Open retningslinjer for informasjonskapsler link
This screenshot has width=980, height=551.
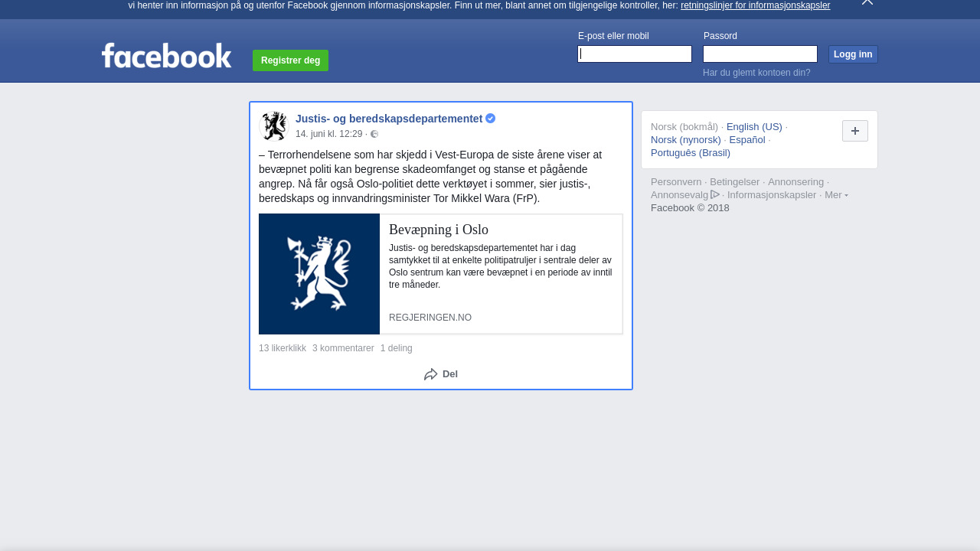[x=755, y=5]
